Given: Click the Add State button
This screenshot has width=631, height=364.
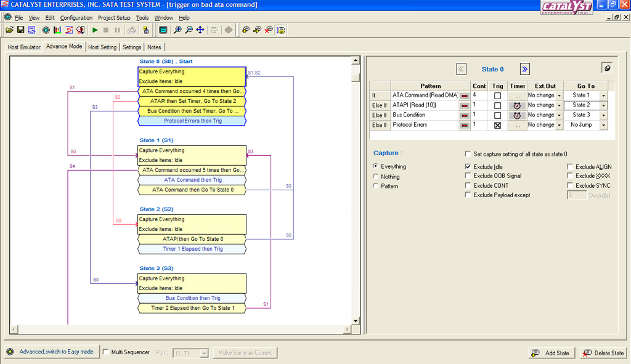Looking at the screenshot, I should [x=552, y=353].
